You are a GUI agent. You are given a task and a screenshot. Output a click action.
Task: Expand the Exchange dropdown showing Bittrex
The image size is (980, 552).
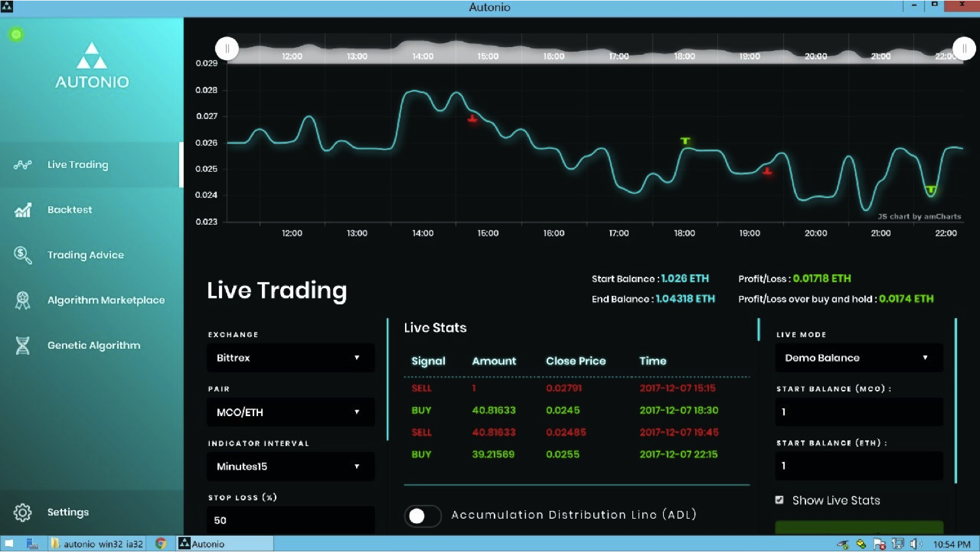[x=291, y=358]
